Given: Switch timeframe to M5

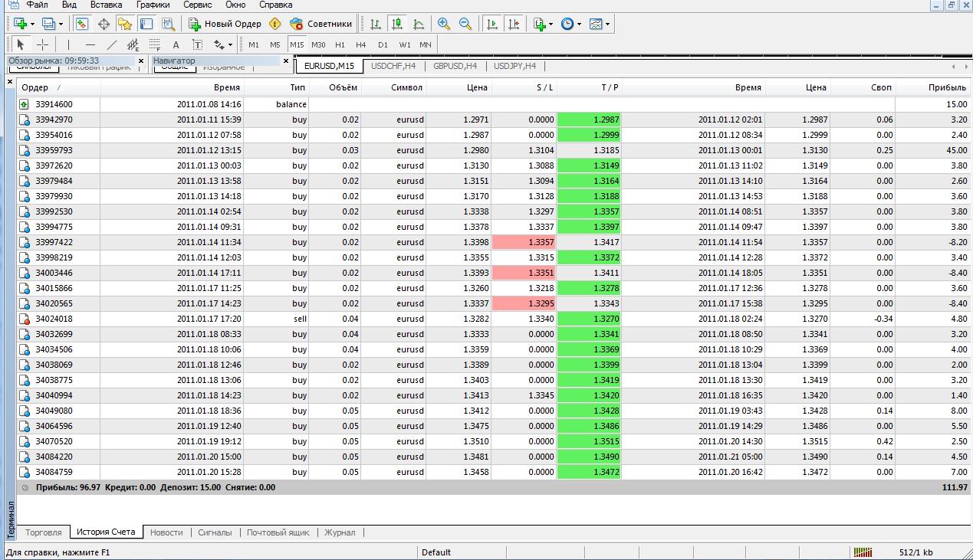Looking at the screenshot, I should coord(275,44).
